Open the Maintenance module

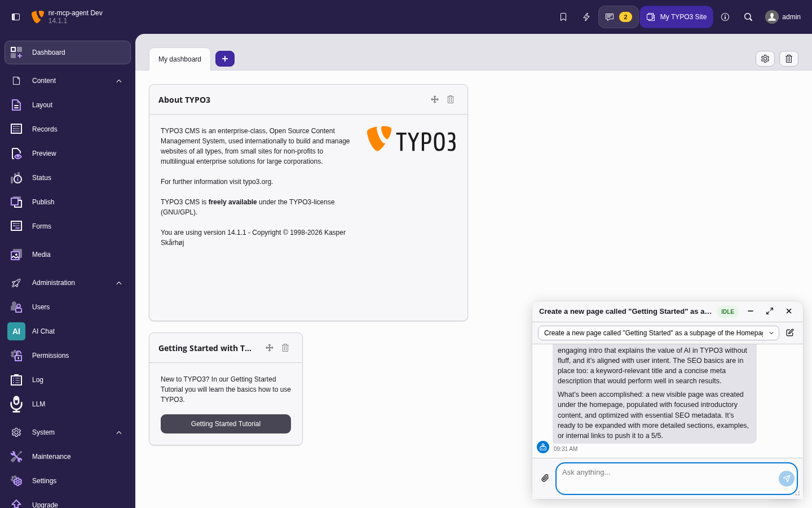click(x=68, y=457)
